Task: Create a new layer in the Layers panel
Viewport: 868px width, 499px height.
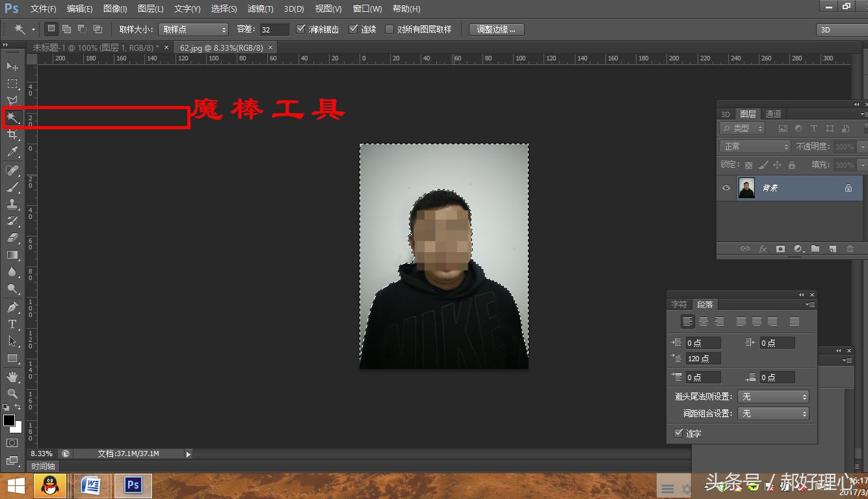Action: pyautogui.click(x=832, y=248)
